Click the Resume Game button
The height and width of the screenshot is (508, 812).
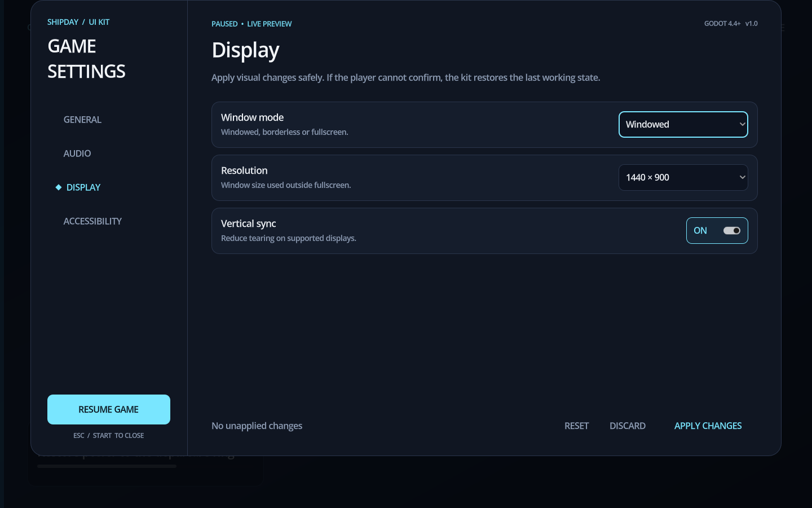pyautogui.click(x=109, y=409)
